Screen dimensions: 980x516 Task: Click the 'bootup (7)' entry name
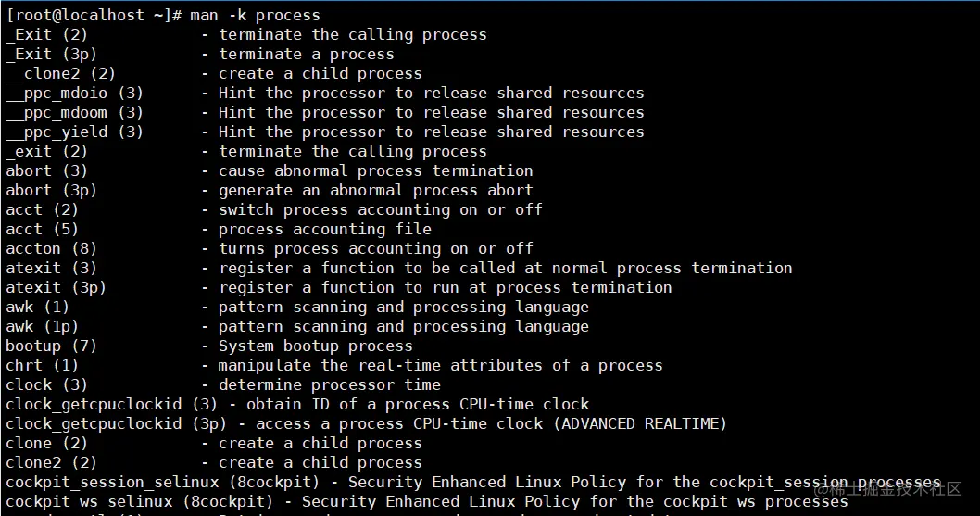tap(51, 346)
